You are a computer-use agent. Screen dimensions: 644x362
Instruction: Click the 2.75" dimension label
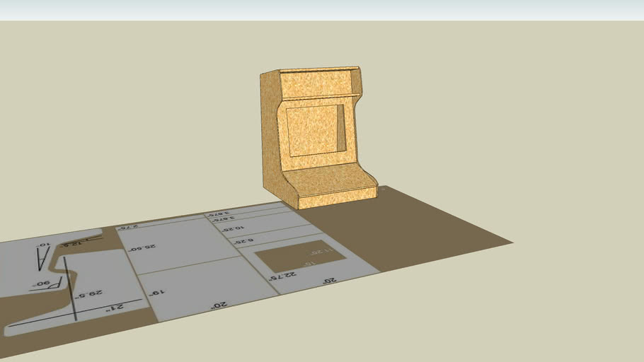pyautogui.click(x=127, y=228)
